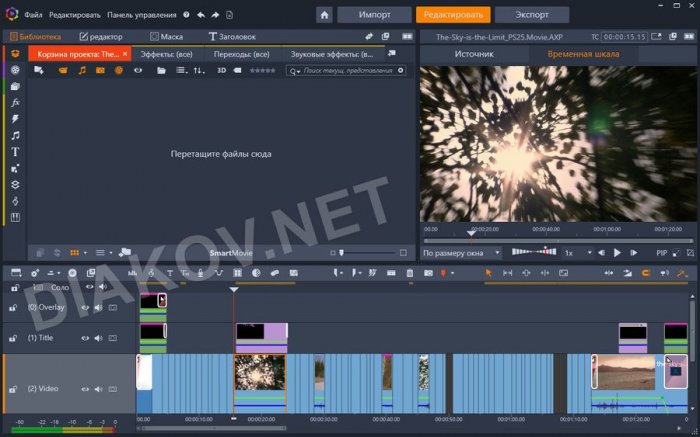The image size is (700, 437).
Task: Click the Экспорт button
Action: (531, 15)
